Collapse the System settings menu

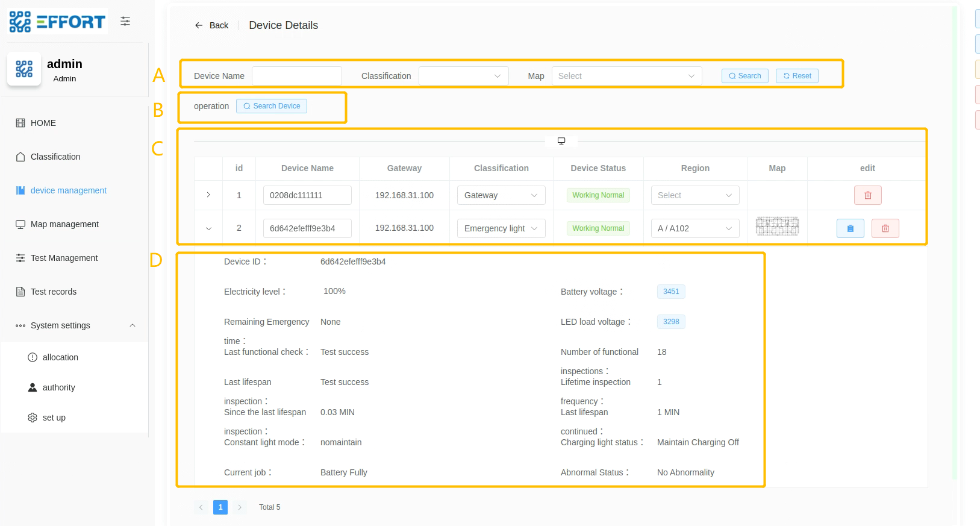[x=133, y=325]
